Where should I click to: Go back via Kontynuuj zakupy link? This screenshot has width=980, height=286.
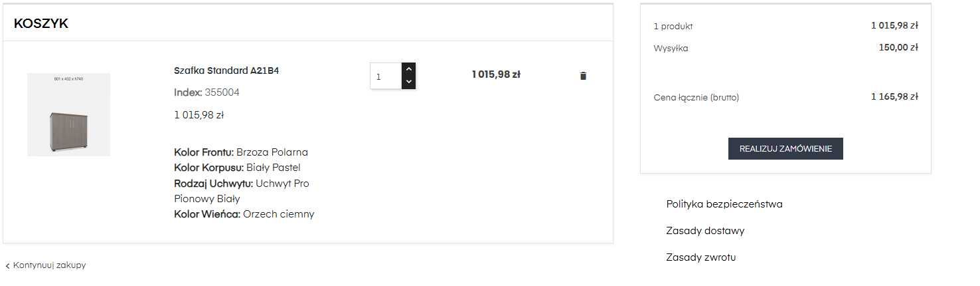(x=49, y=265)
